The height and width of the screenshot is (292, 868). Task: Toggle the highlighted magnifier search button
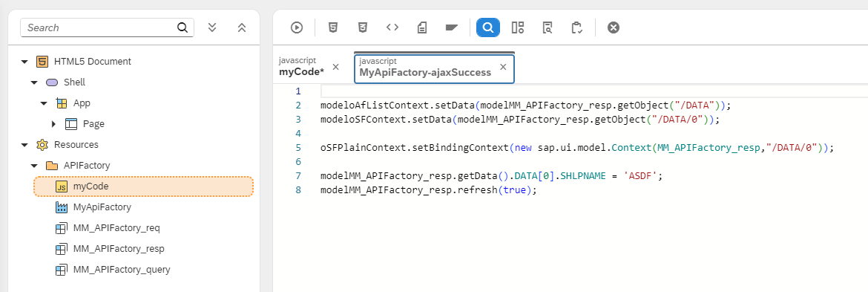tap(487, 27)
